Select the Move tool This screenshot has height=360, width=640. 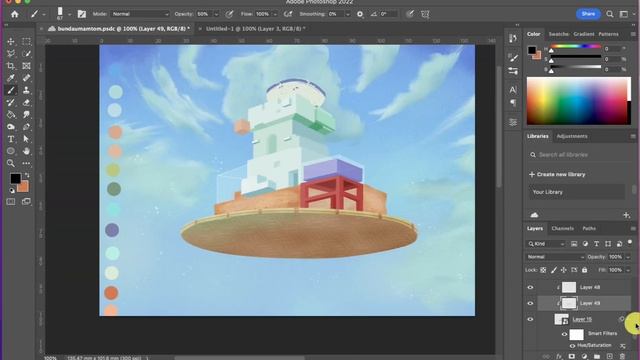point(11,42)
